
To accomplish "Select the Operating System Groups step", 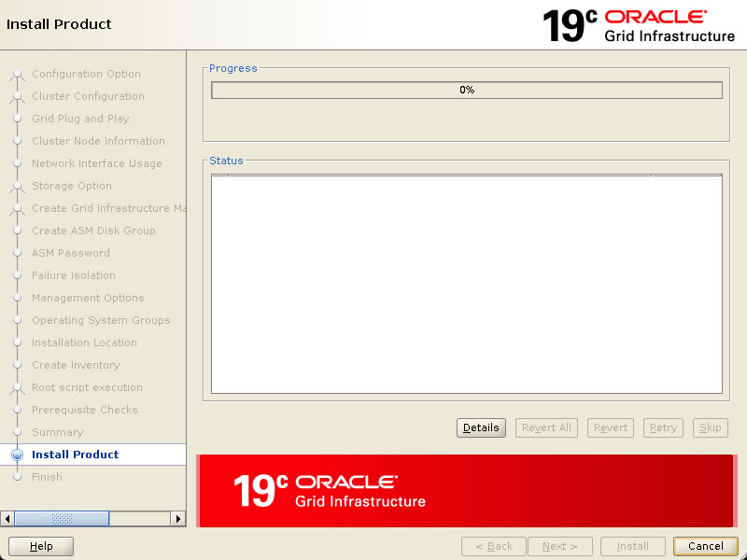I will click(x=101, y=320).
